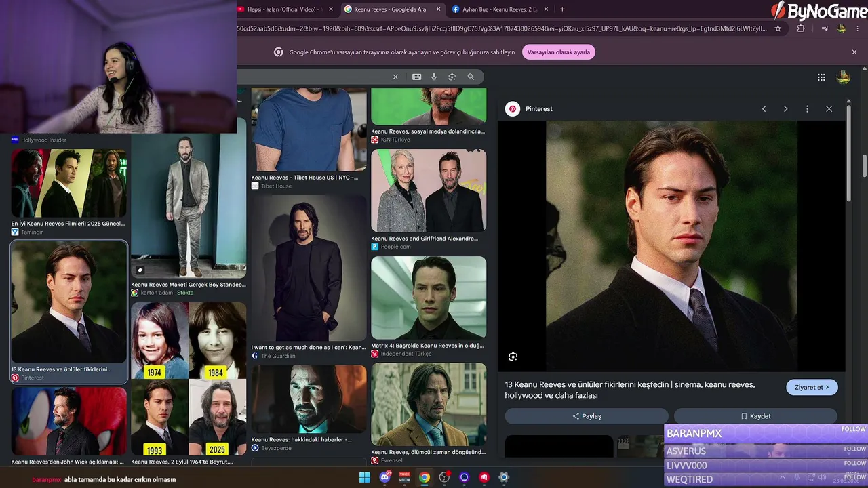Viewport: 868px width, 488px height.
Task: Search by image with Google Lens
Action: point(452,77)
